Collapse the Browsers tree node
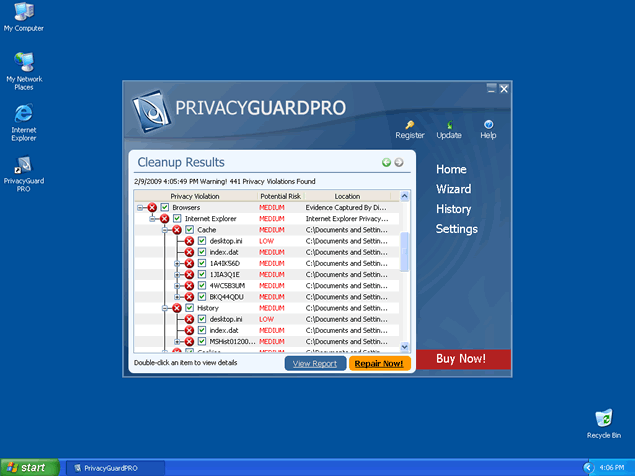Image resolution: width=635 pixels, height=476 pixels. (140, 207)
